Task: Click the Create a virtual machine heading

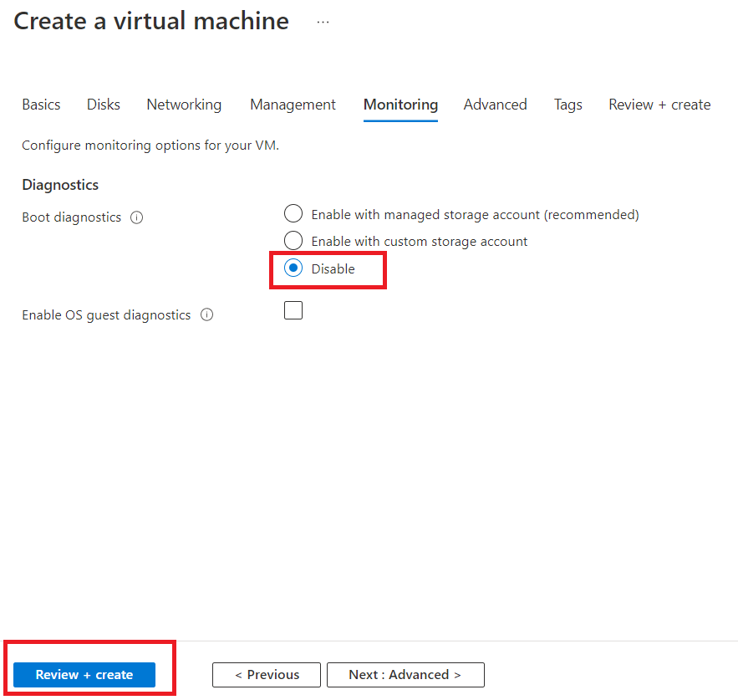Action: (151, 22)
